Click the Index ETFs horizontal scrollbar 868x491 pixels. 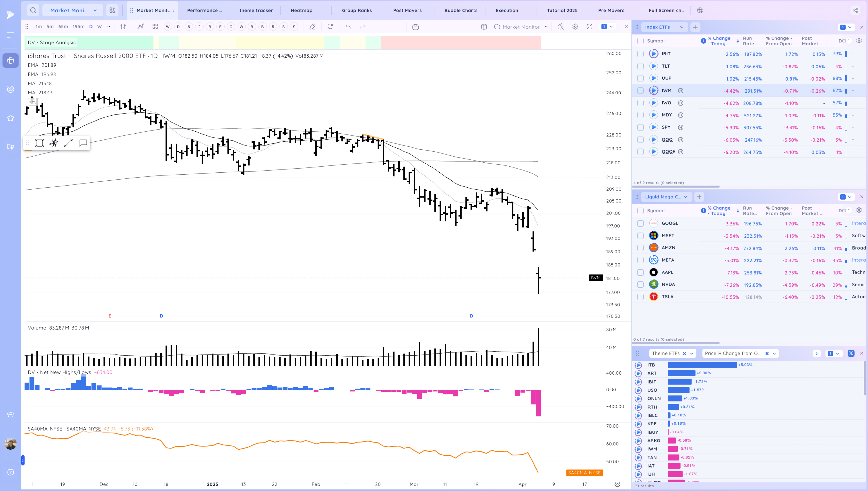pyautogui.click(x=676, y=187)
